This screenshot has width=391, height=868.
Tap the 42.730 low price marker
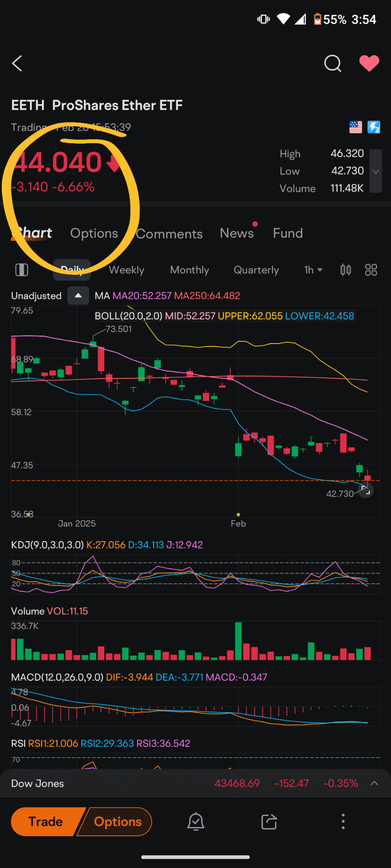click(340, 494)
